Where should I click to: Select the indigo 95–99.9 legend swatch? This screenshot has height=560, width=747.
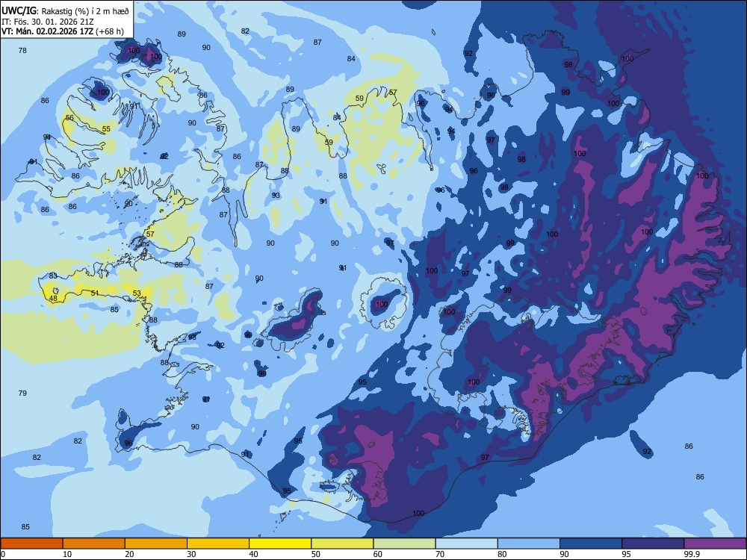pyautogui.click(x=653, y=544)
